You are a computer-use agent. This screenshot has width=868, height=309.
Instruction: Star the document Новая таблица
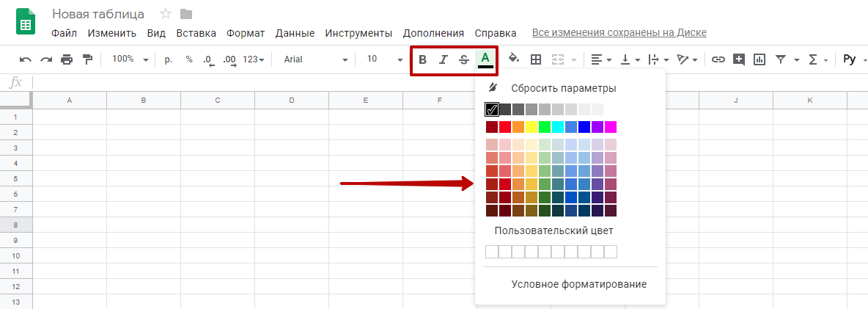166,14
